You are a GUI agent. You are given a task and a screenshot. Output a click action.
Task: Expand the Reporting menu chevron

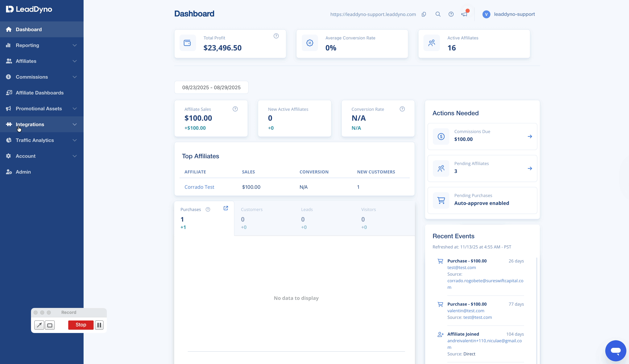pos(75,45)
